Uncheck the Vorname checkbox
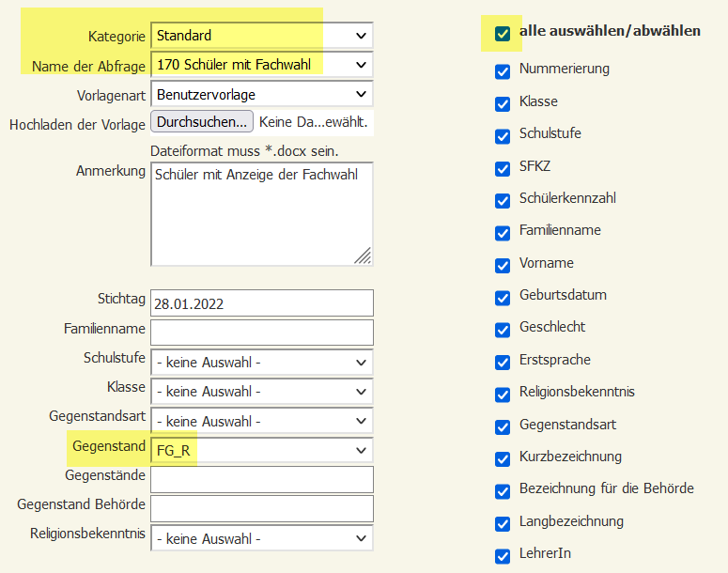The width and height of the screenshot is (728, 573). point(503,266)
